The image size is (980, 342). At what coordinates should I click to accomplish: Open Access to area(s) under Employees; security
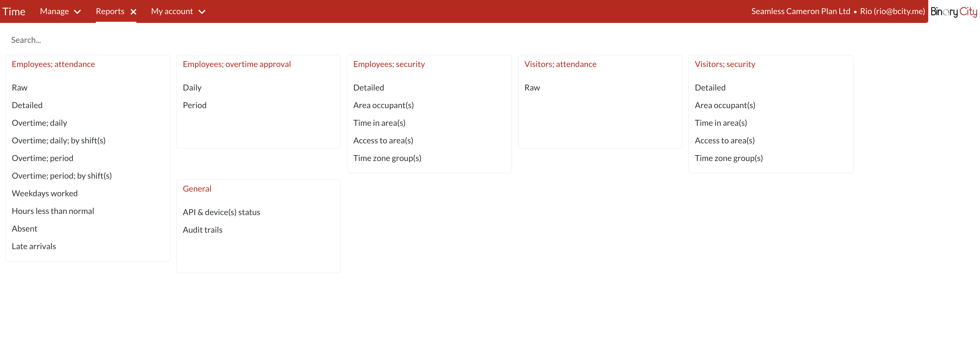tap(383, 140)
